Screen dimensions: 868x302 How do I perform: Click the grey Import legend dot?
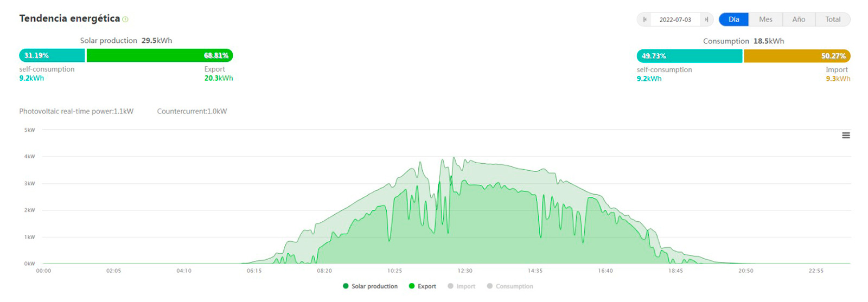pos(450,286)
